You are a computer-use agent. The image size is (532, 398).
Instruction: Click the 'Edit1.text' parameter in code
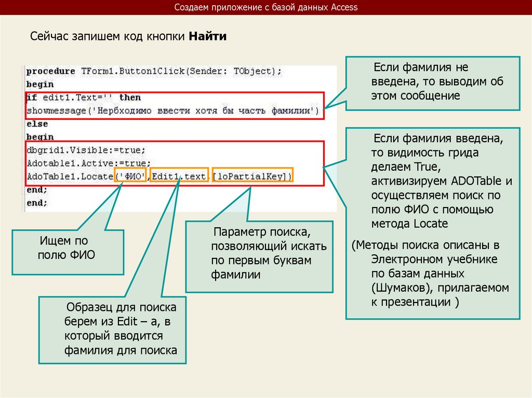tap(179, 175)
